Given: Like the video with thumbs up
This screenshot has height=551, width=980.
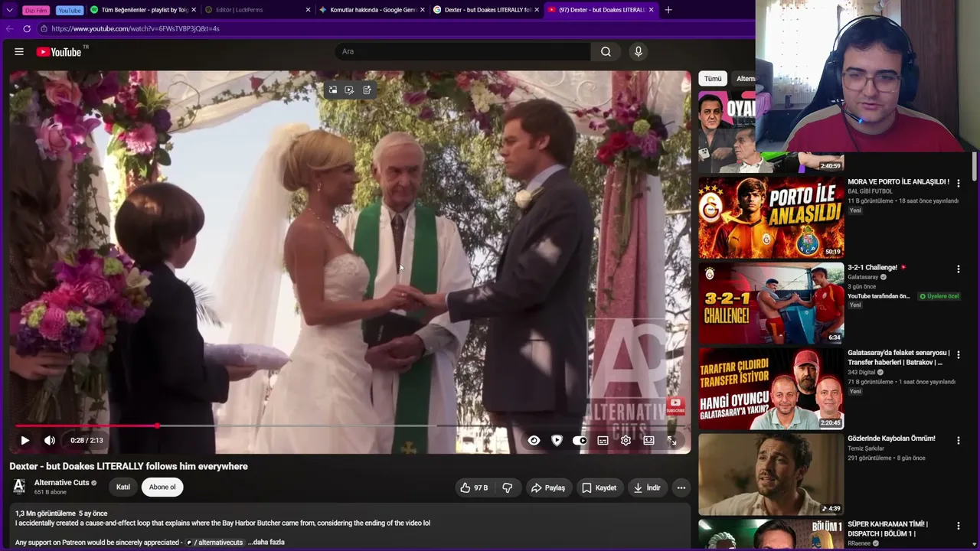Looking at the screenshot, I should click(474, 487).
